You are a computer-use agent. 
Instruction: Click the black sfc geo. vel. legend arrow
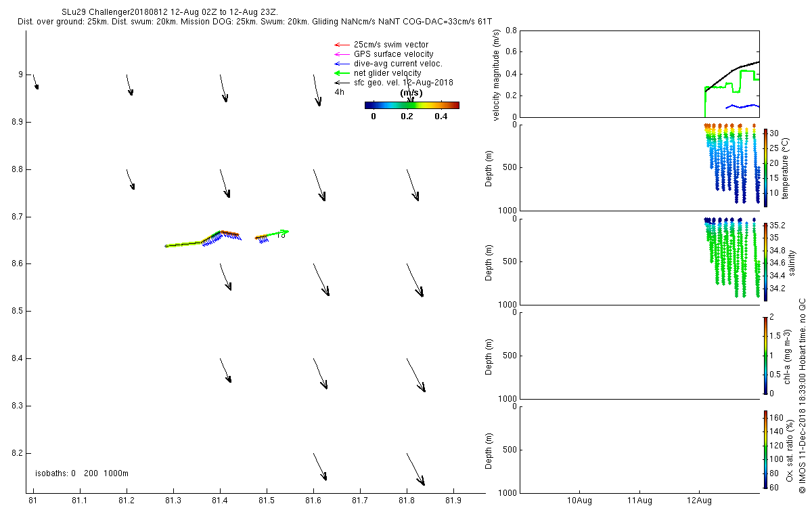342,83
